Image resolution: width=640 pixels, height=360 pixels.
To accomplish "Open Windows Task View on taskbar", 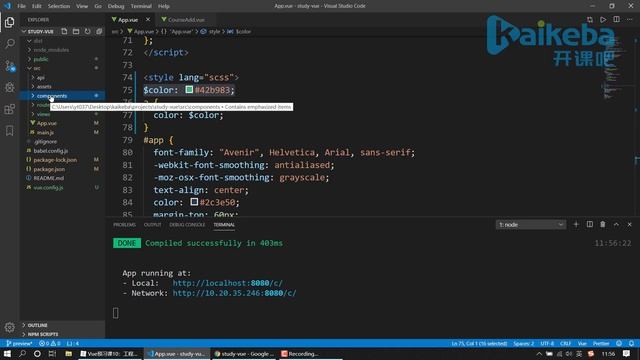I will coord(52,353).
